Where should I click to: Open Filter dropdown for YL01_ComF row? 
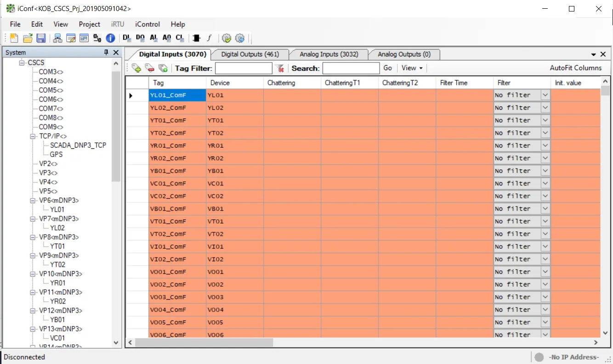(545, 95)
